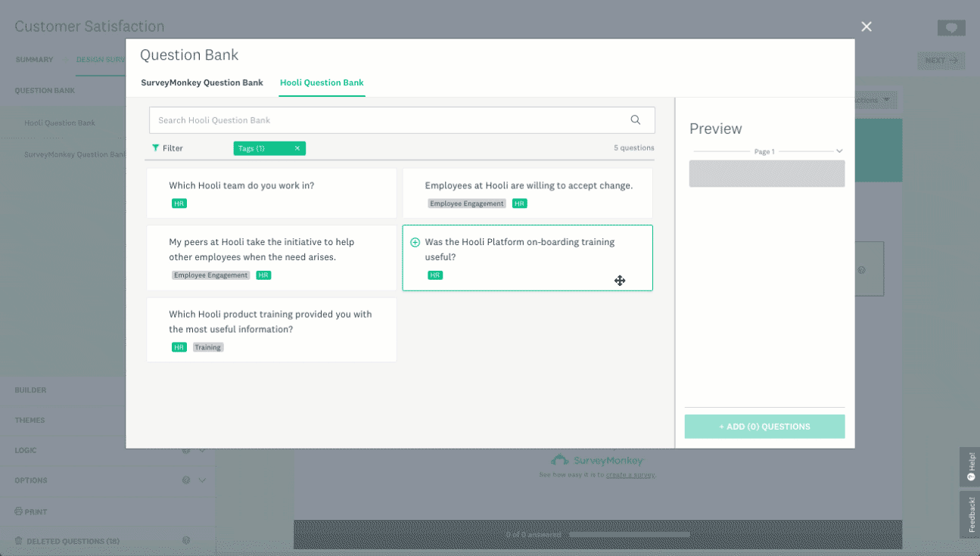This screenshot has width=980, height=556.
Task: Click the SurveyMonkey logo above the page footer
Action: pyautogui.click(x=598, y=459)
